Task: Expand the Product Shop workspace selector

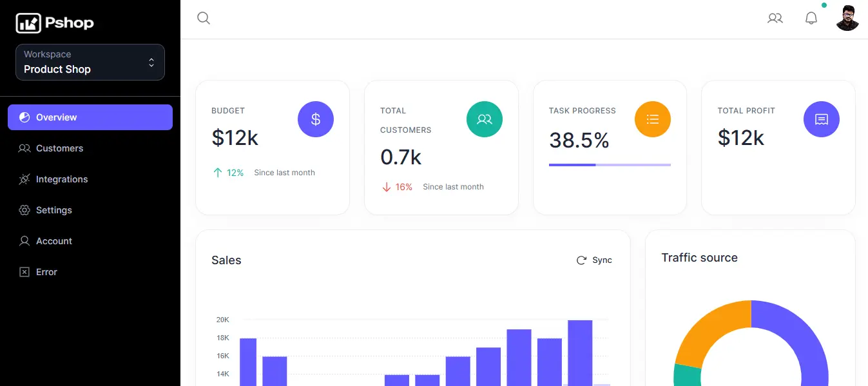Action: [90, 63]
